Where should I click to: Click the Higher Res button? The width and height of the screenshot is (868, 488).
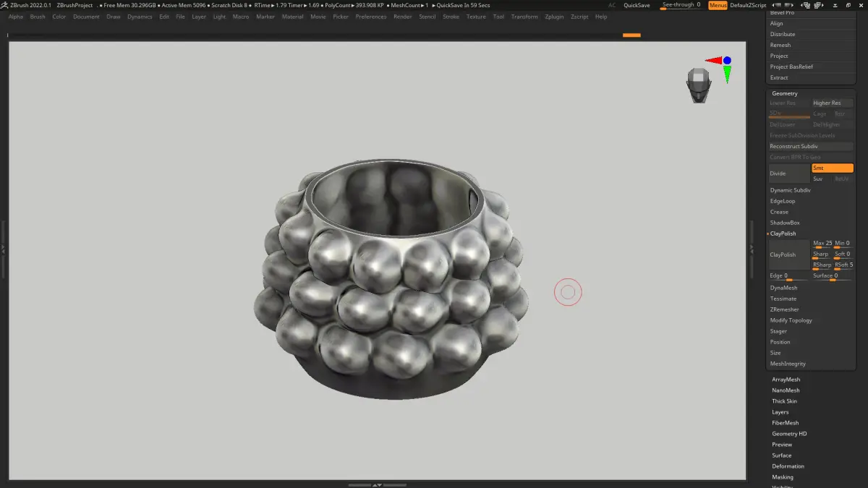click(833, 103)
